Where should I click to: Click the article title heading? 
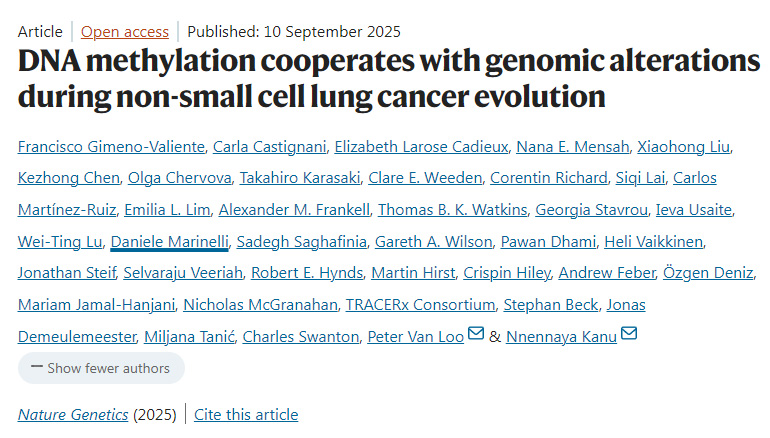[388, 79]
